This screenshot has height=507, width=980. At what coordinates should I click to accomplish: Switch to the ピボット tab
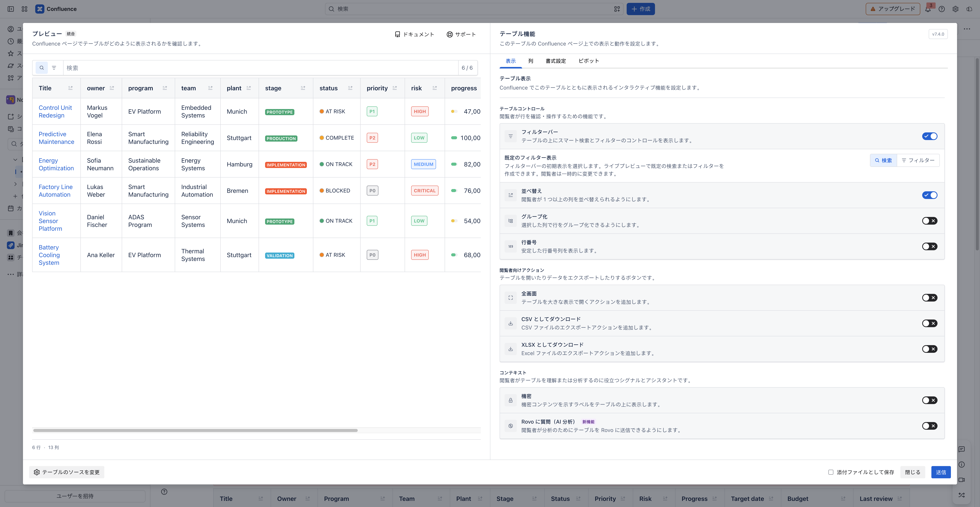tap(589, 61)
